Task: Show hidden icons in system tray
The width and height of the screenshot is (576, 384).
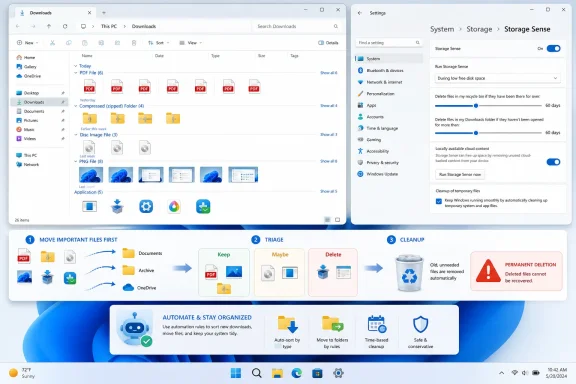Action: [x=501, y=373]
